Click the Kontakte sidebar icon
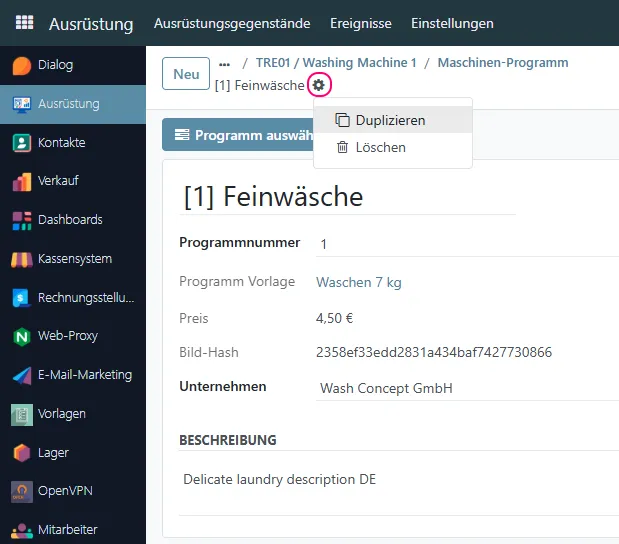619x544 pixels. [x=22, y=143]
